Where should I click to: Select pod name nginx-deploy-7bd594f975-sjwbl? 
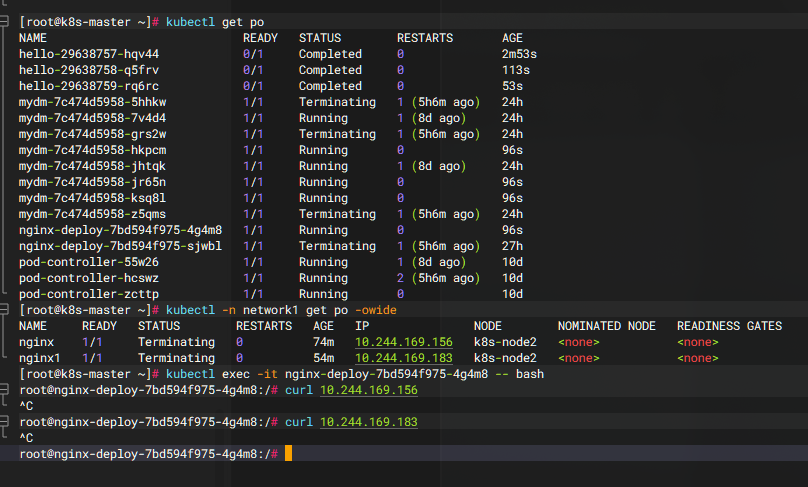point(120,246)
